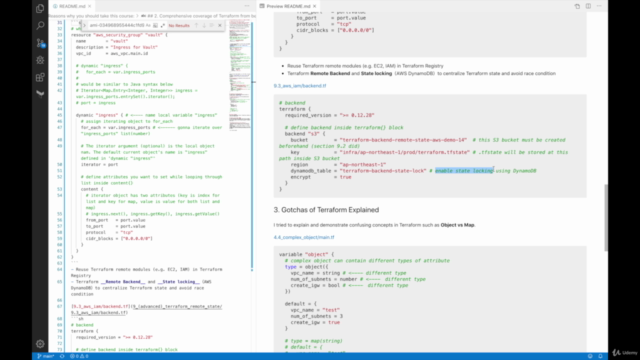Expand the replace field in find widget
Viewport: 640px width, 360px height.
(x=84, y=25)
